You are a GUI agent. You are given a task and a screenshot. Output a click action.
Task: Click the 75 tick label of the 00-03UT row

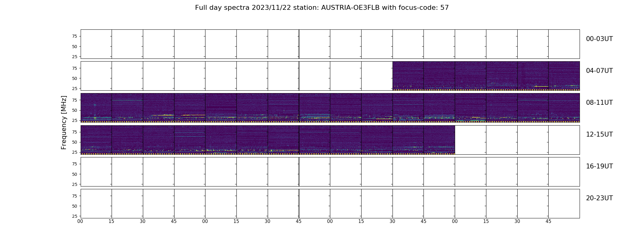pyautogui.click(x=74, y=36)
